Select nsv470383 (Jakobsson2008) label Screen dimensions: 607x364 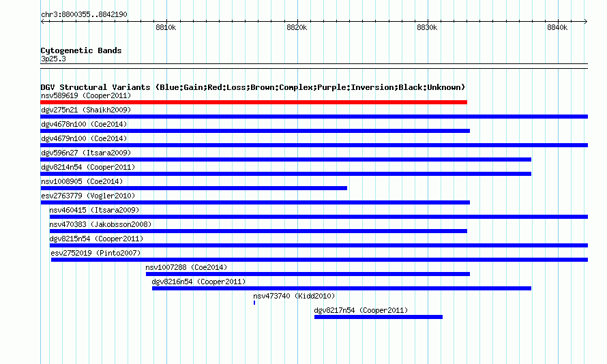(x=100, y=224)
